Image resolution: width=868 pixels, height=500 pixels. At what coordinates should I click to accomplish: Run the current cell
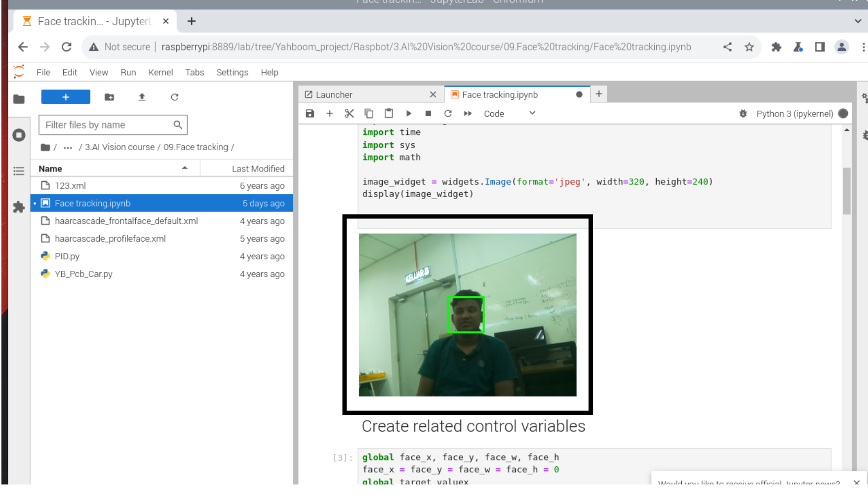coord(408,113)
